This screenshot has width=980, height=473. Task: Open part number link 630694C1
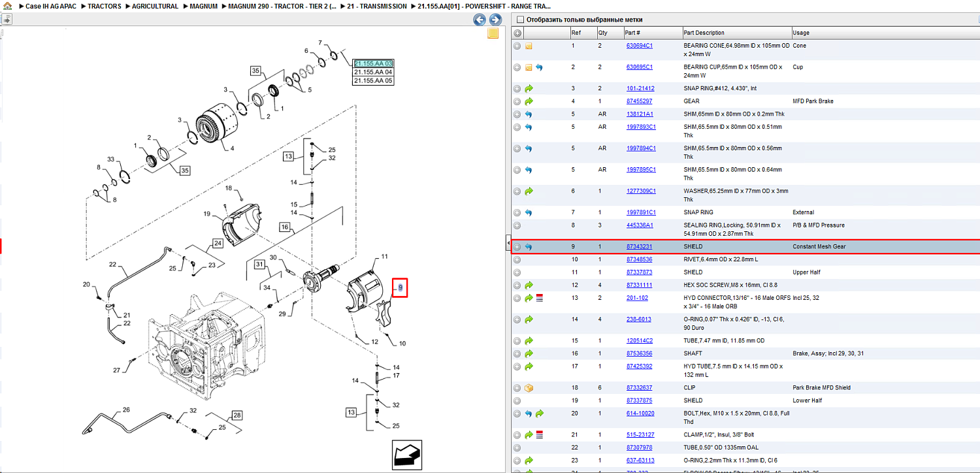tap(640, 46)
